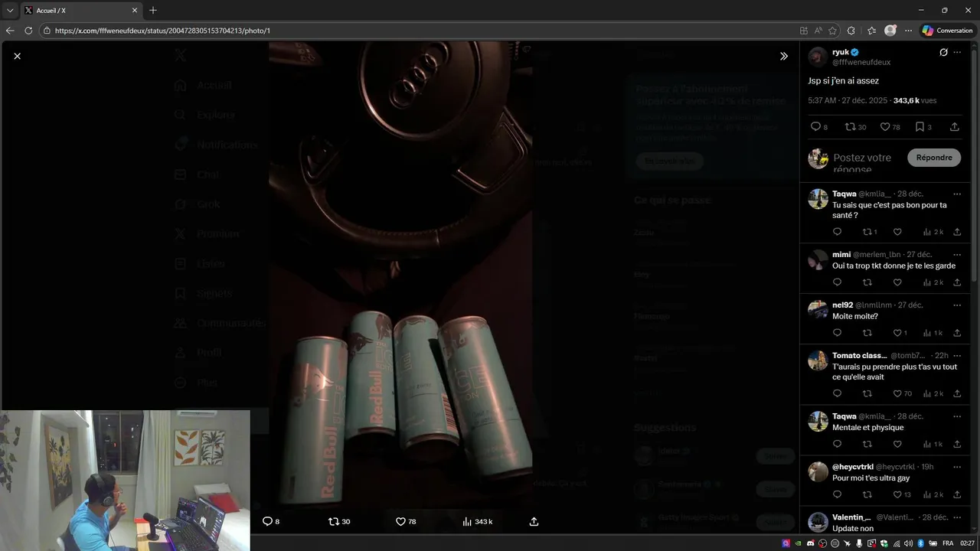980x551 pixels.
Task: Like ryuk's post showing 78 likes
Action: (885, 127)
